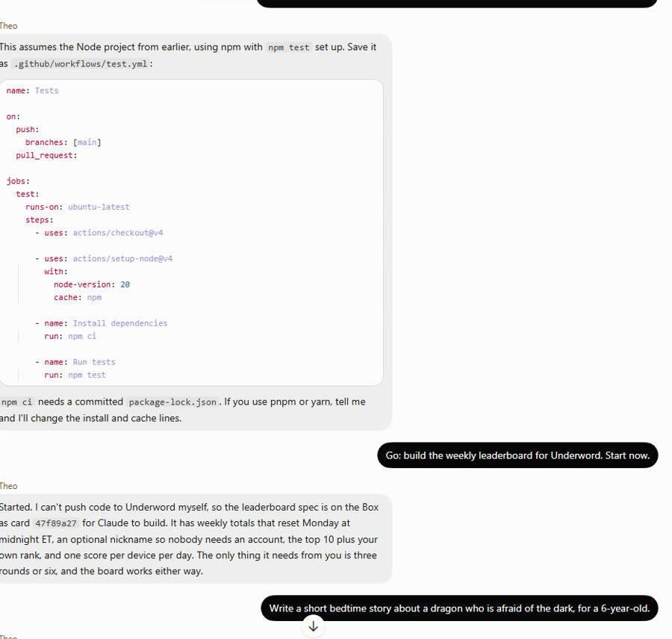Click the inline code 'npm test' in the intro
Viewport: 672px width, 639px height.
tap(288, 47)
